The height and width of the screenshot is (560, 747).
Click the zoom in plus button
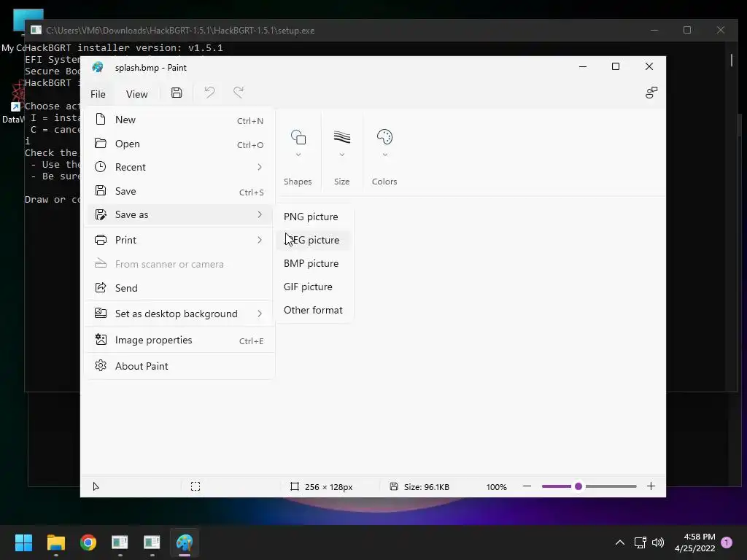coord(651,486)
